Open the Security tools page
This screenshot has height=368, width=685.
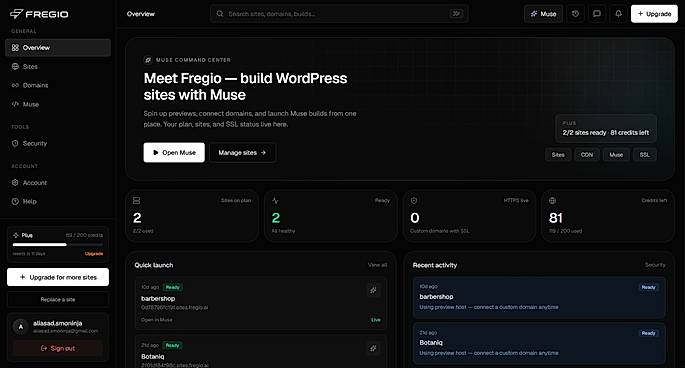tap(58, 143)
